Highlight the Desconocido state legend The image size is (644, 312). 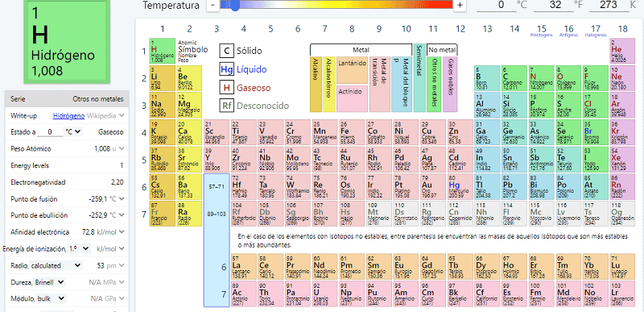pos(254,106)
